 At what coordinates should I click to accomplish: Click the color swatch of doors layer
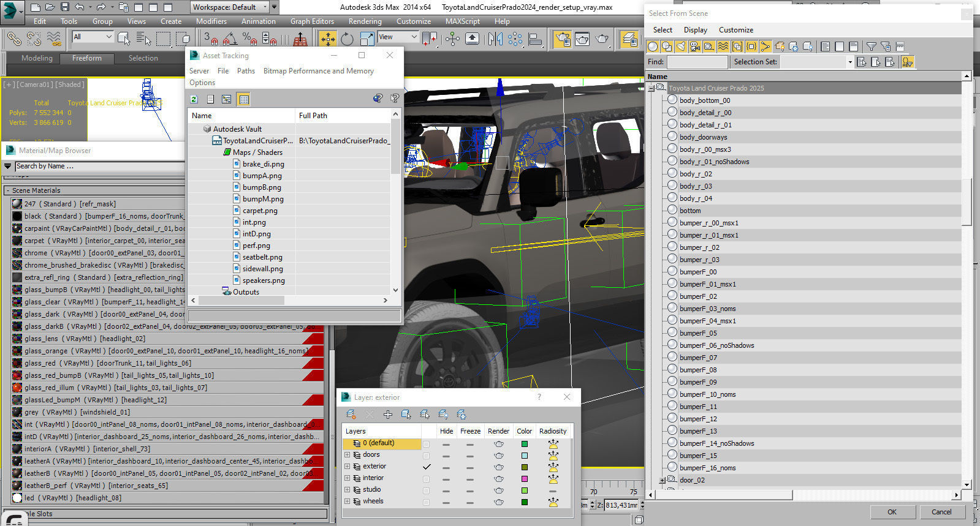coord(525,456)
